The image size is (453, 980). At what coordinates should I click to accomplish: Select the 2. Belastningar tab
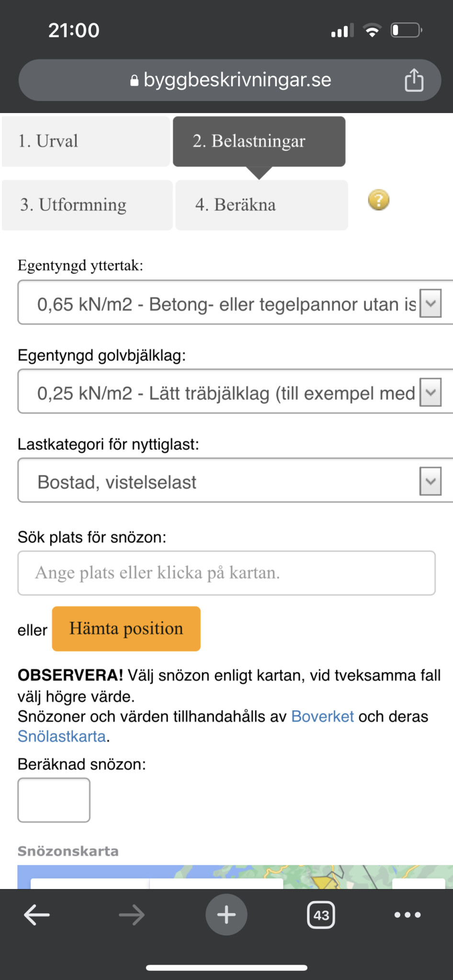click(259, 142)
